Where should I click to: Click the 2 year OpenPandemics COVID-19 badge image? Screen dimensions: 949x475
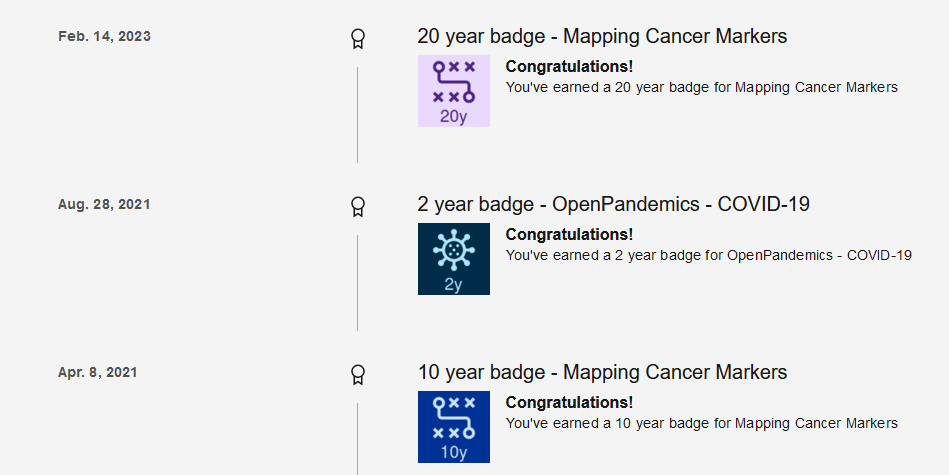coord(453,259)
